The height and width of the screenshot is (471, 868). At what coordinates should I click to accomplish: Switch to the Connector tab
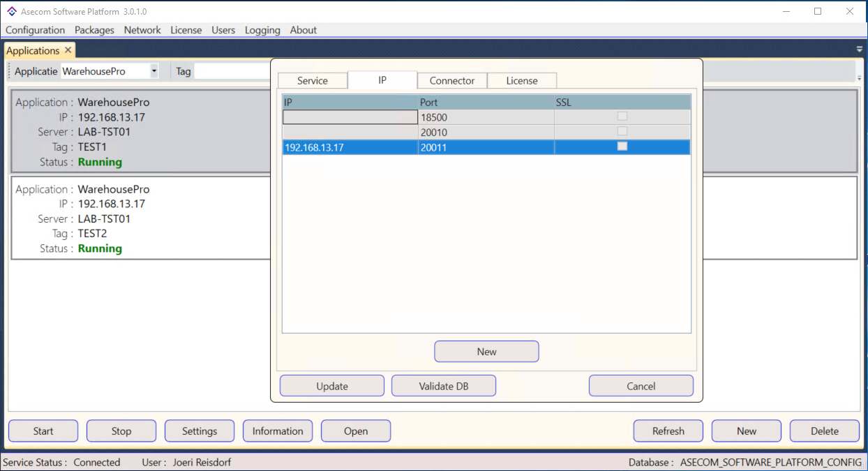pyautogui.click(x=451, y=81)
